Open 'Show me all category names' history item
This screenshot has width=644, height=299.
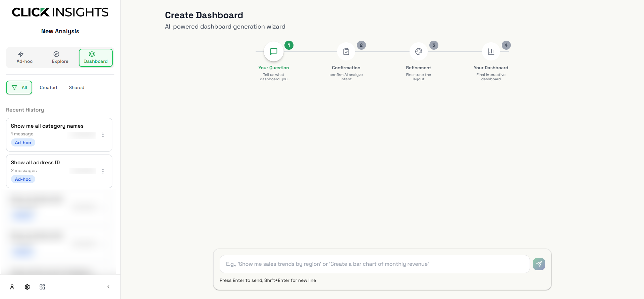coord(59,135)
